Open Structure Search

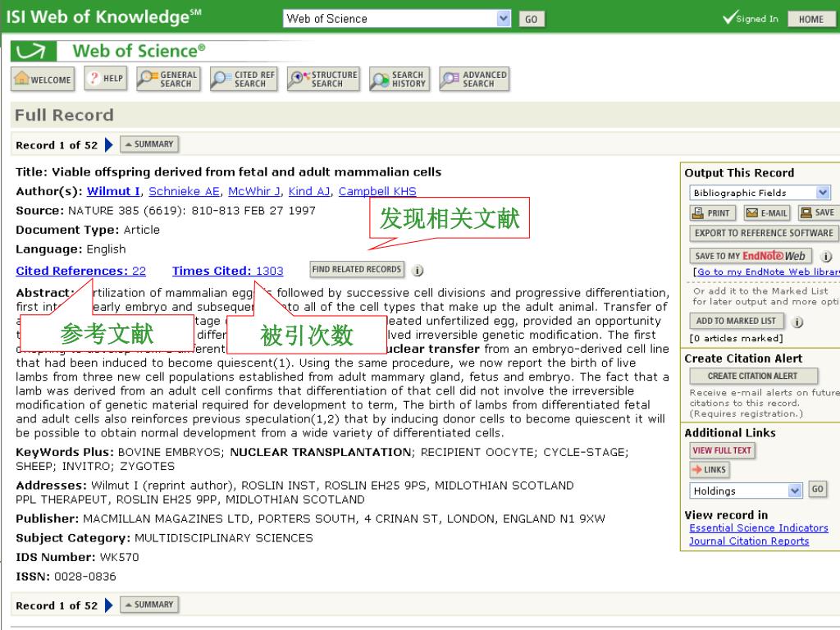[x=323, y=80]
